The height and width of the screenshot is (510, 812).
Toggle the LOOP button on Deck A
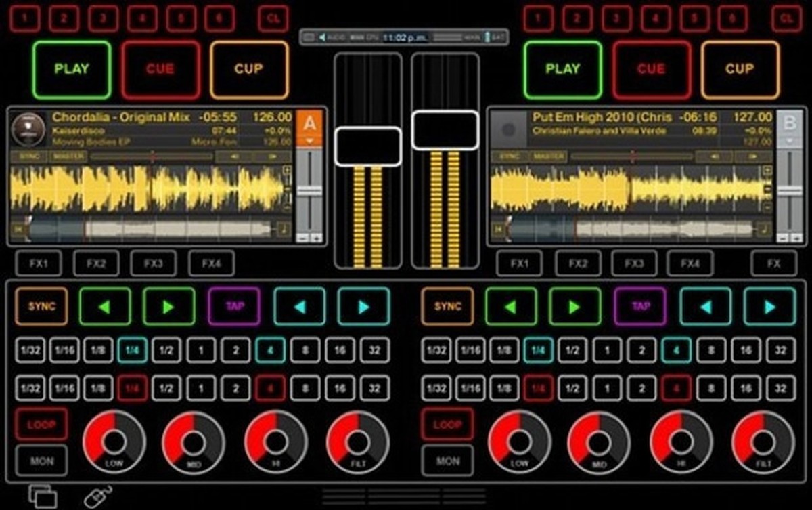[42, 425]
